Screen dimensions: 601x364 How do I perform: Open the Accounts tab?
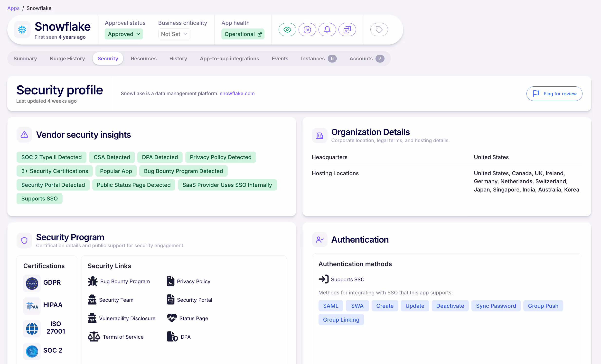[367, 59]
